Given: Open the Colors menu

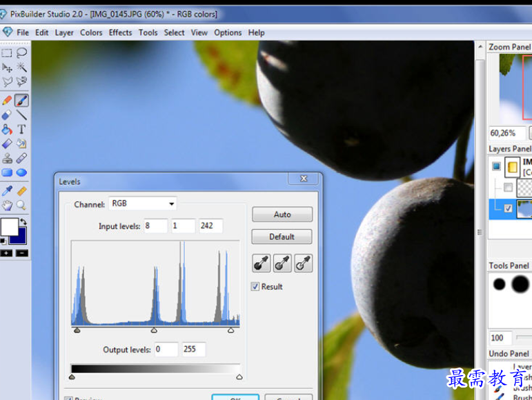Looking at the screenshot, I should [91, 32].
